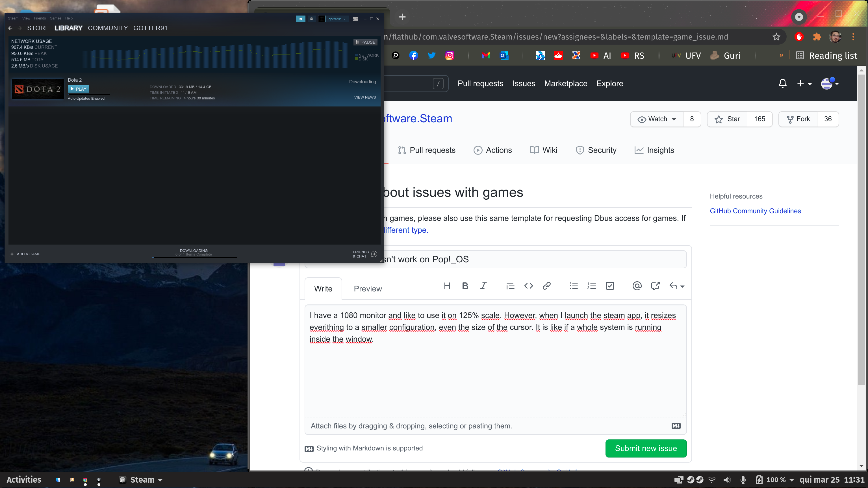Open the Twitter bookmark in Chrome

point(432,56)
